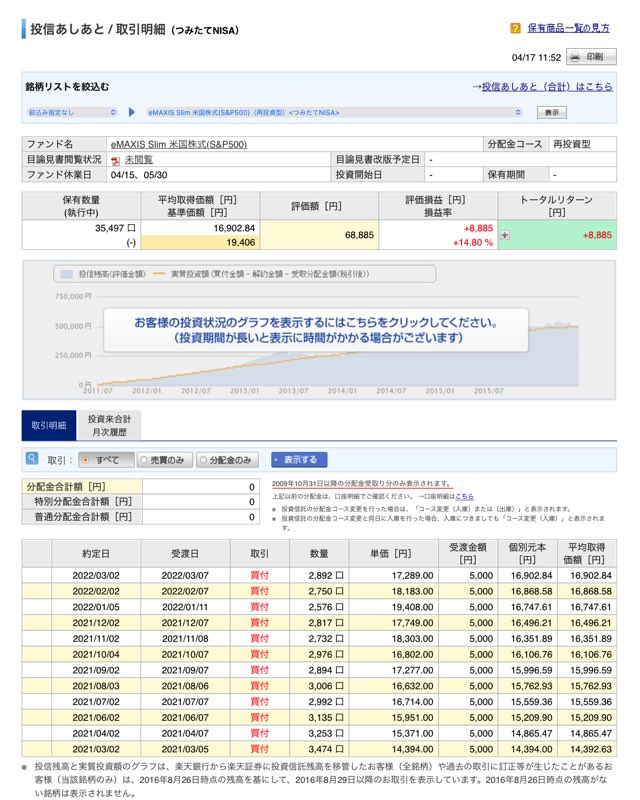Click the 未閲覧 prospectus link
Image resolution: width=640 pixels, height=800 pixels.
click(x=139, y=160)
